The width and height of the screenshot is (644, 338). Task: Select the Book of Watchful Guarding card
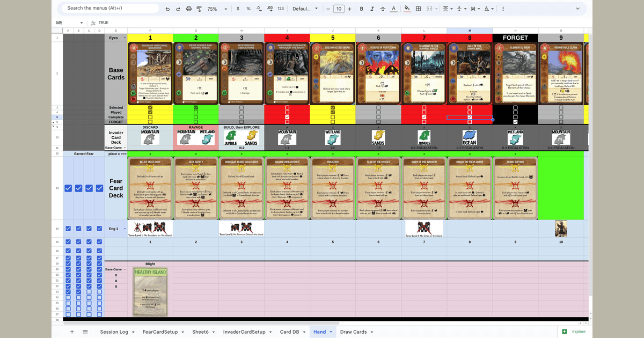point(150,73)
